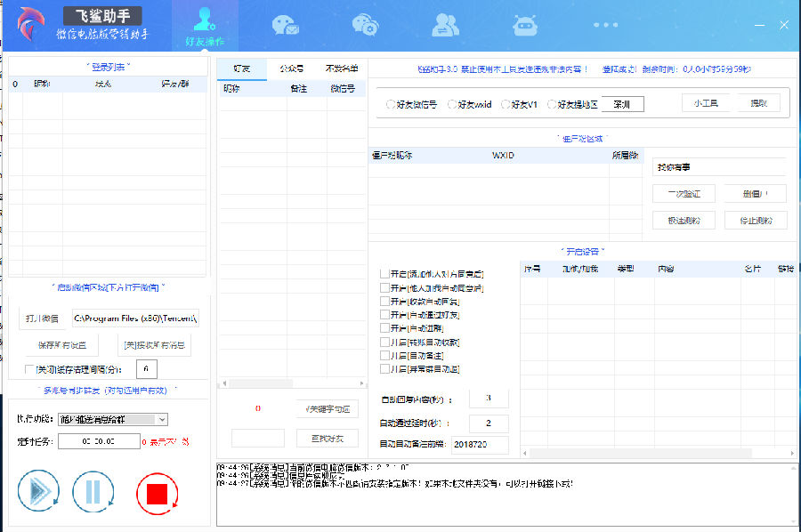
Task: Expand the 执行功能 dropdown list
Action: click(x=161, y=419)
